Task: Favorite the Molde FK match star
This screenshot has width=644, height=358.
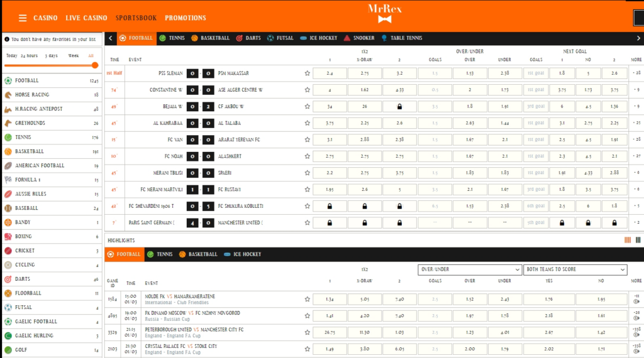Action: click(307, 300)
